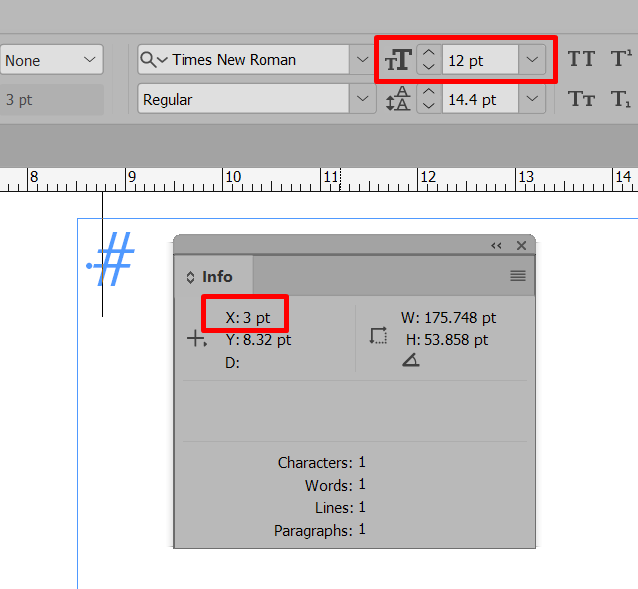
Task: Click the Lines: 1 count
Action: (x=340, y=508)
